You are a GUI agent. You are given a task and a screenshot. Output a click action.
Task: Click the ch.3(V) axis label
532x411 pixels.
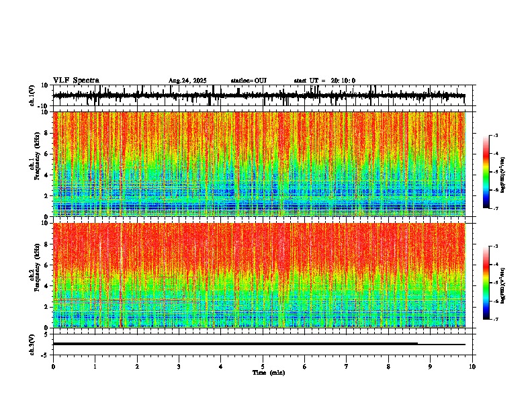[32, 345]
